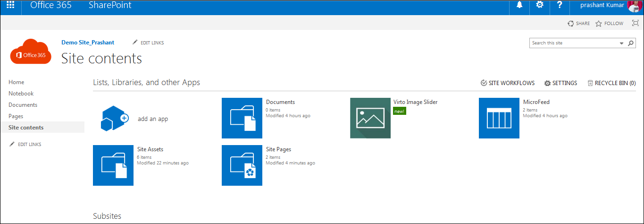The width and height of the screenshot is (644, 224).
Task: Open Documents in the left navigation
Action: point(23,105)
